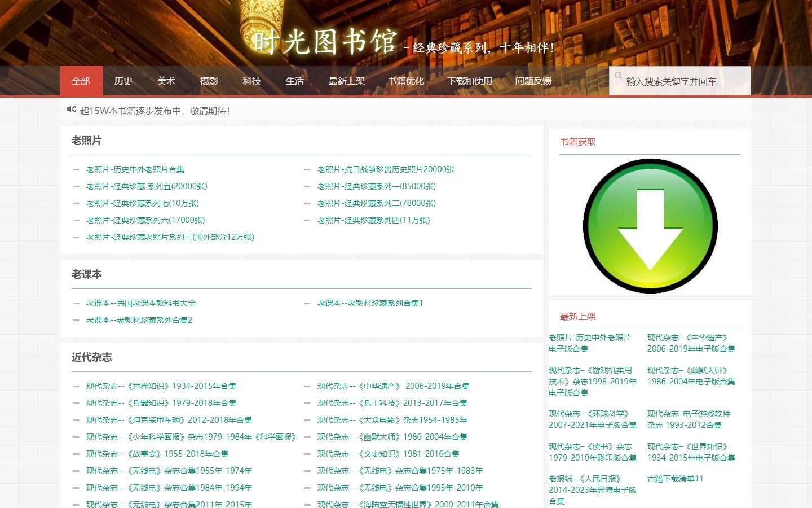
Task: Open 《文史知识》1981-2016合集
Action: coord(389,454)
